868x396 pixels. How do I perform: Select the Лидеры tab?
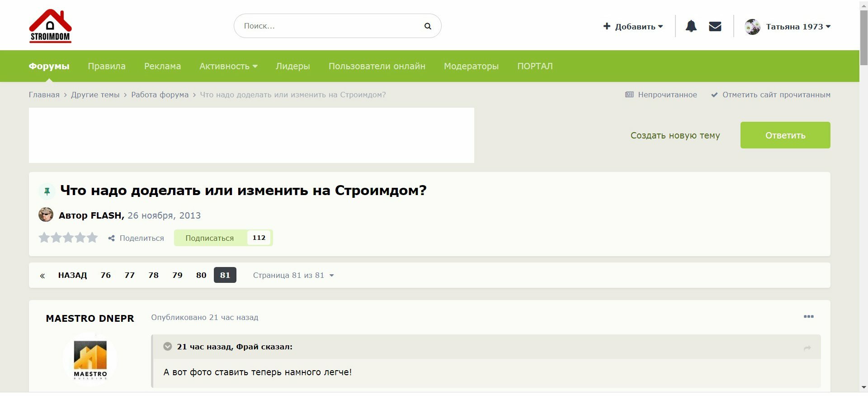[293, 66]
